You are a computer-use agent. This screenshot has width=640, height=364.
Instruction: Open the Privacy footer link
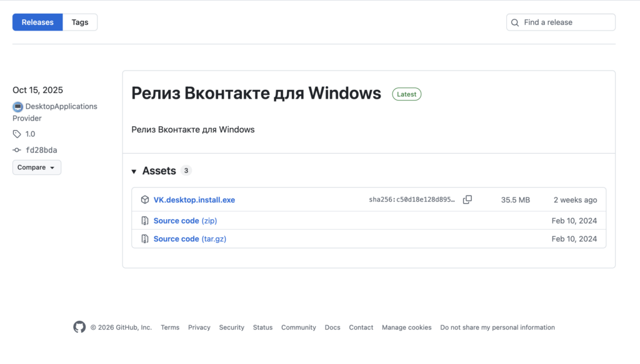coord(199,327)
